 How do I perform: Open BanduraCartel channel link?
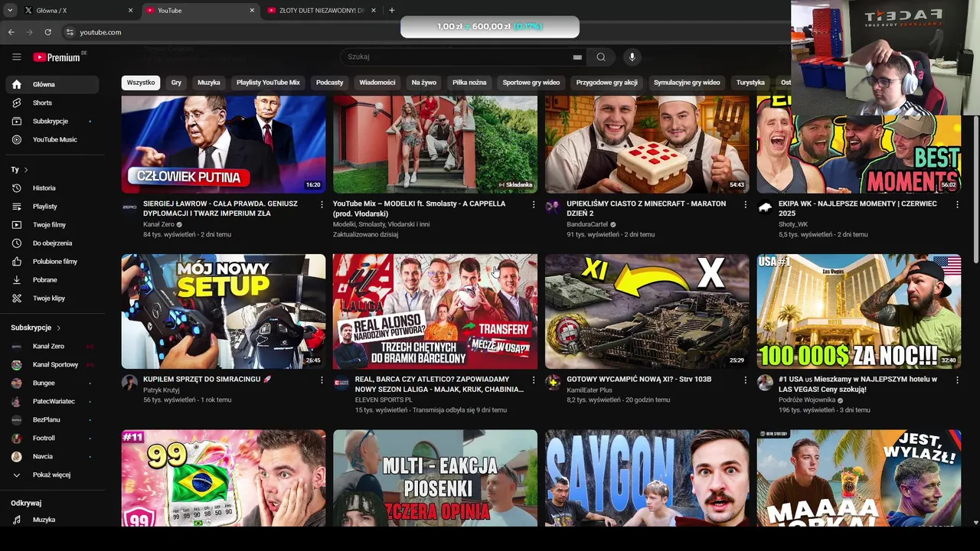pos(587,224)
